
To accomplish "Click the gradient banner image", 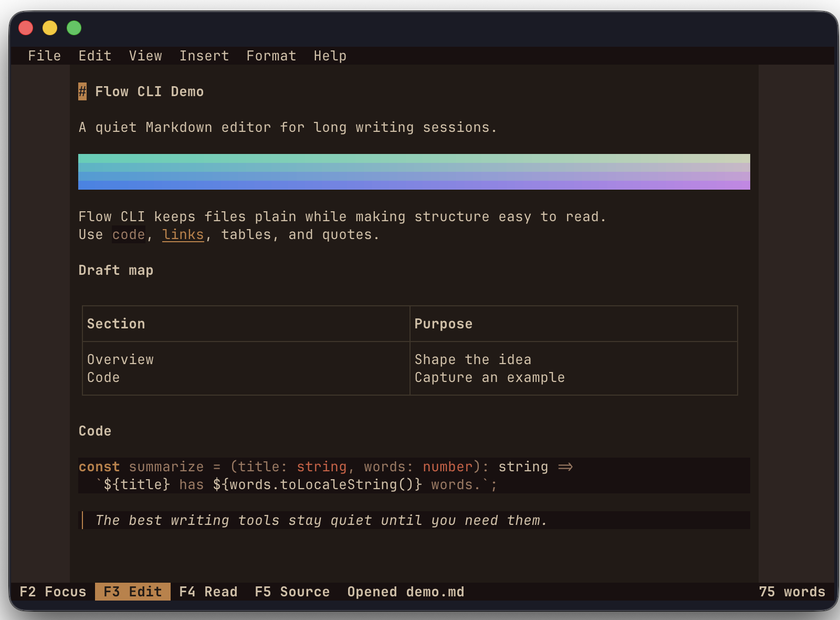I will point(414,172).
